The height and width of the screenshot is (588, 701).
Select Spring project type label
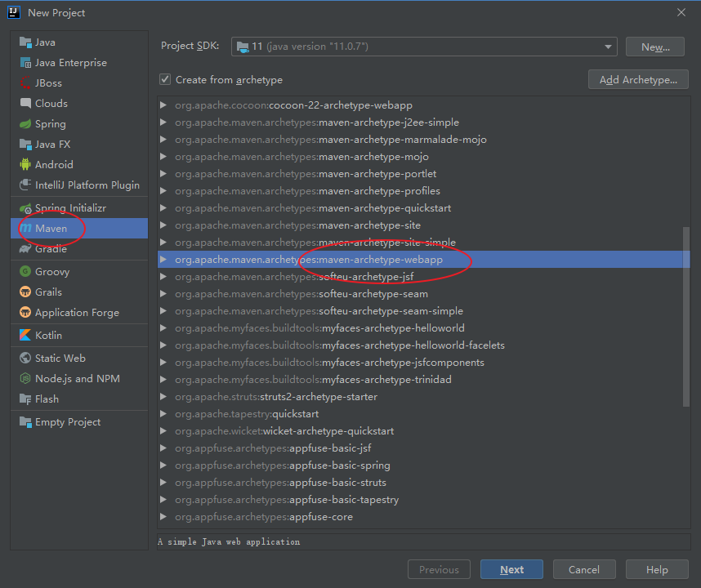click(51, 124)
